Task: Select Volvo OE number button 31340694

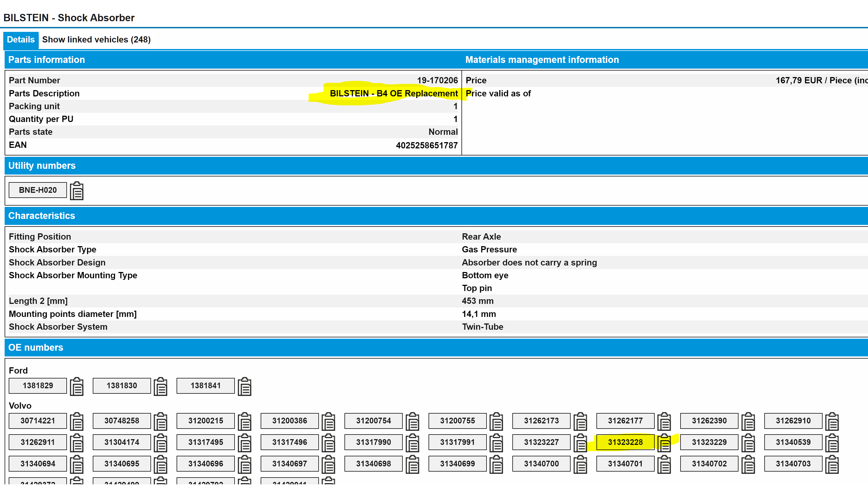Action: tap(38, 464)
